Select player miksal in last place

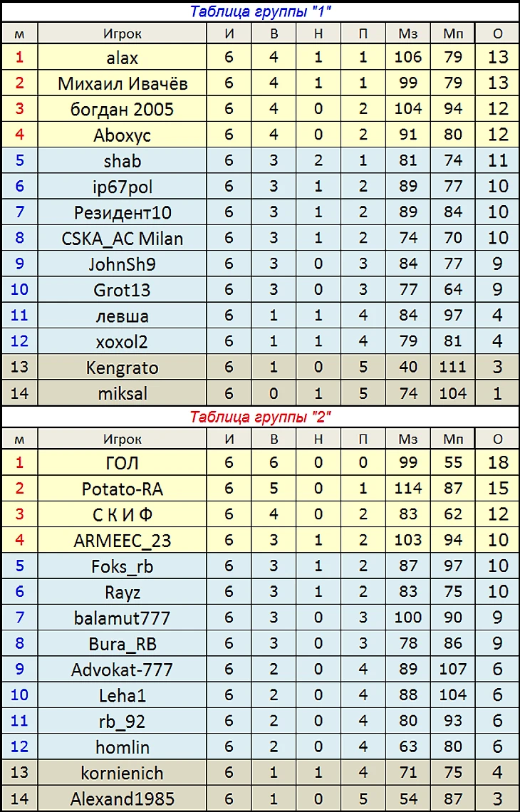[122, 393]
